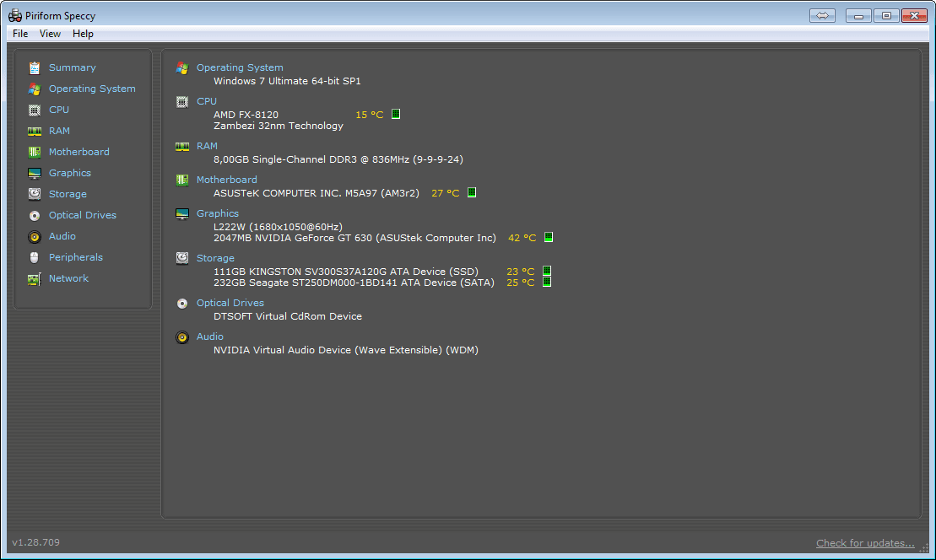Click the Check for updates link

click(x=865, y=543)
